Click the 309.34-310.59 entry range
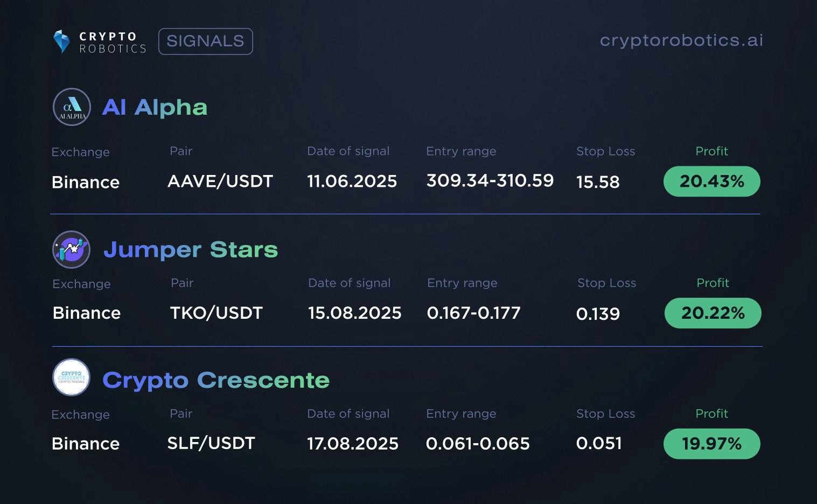This screenshot has height=504, width=817. coord(490,180)
